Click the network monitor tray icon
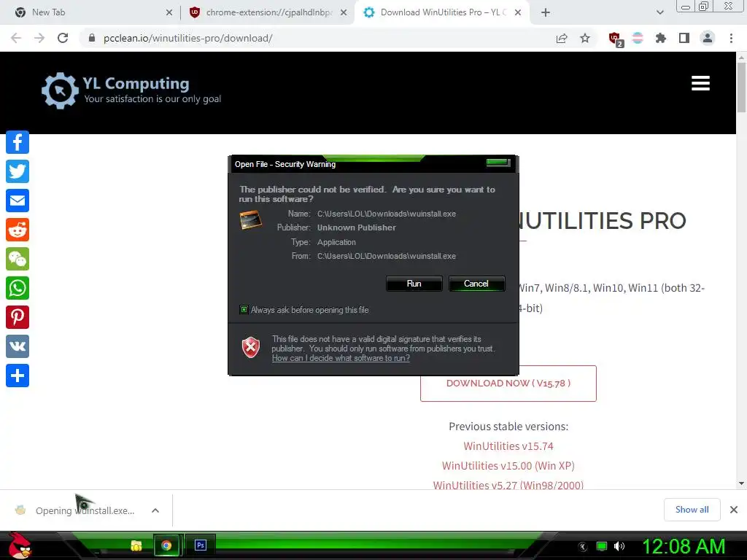The width and height of the screenshot is (747, 560). pyautogui.click(x=602, y=546)
